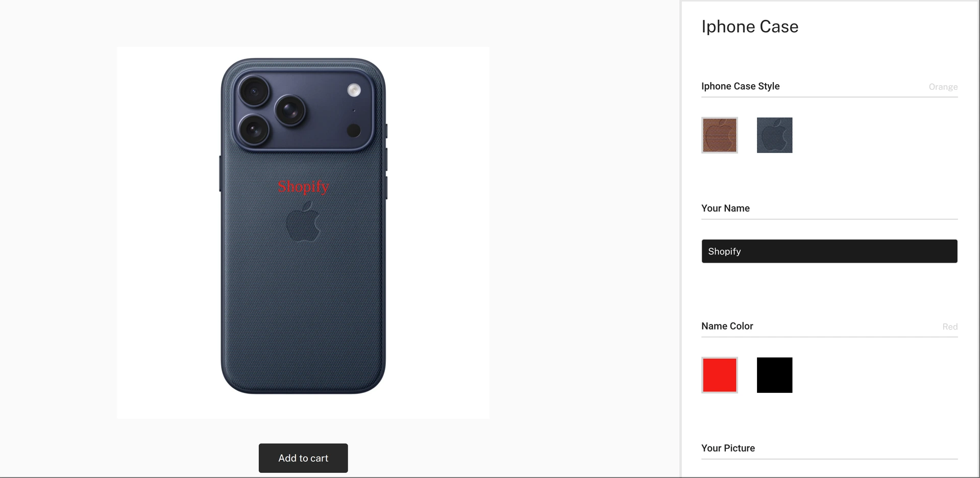
Task: Click the Iphone Case Style section heading
Action: click(740, 86)
